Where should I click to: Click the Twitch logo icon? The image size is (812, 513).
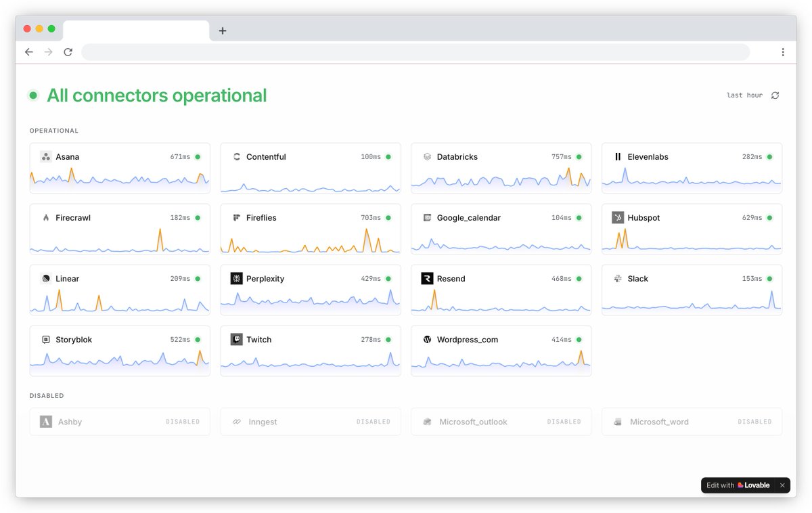[x=237, y=340]
